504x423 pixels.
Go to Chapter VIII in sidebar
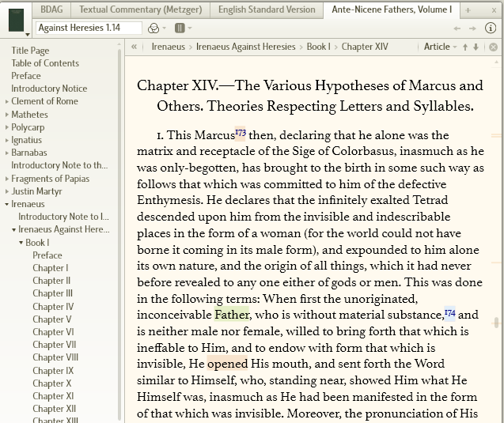[x=55, y=357]
